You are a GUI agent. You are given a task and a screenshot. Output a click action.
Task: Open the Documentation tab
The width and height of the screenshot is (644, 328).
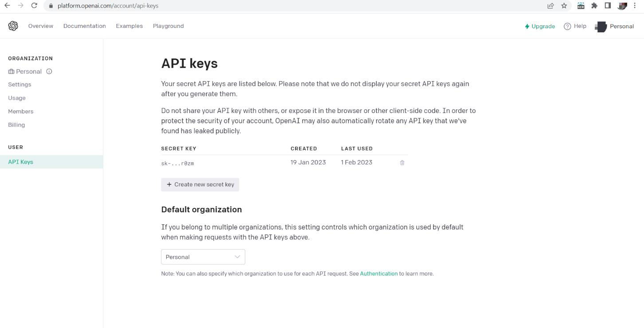pos(85,26)
